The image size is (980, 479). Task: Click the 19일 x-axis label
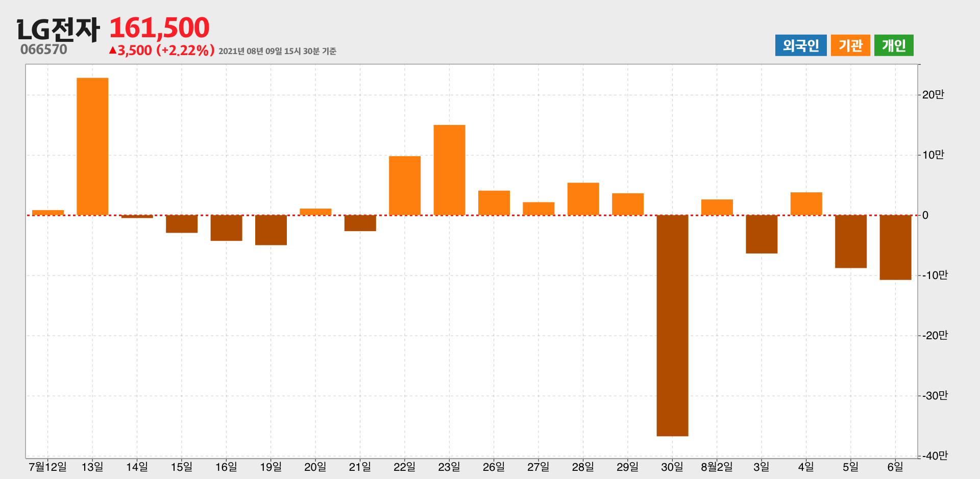pyautogui.click(x=271, y=467)
